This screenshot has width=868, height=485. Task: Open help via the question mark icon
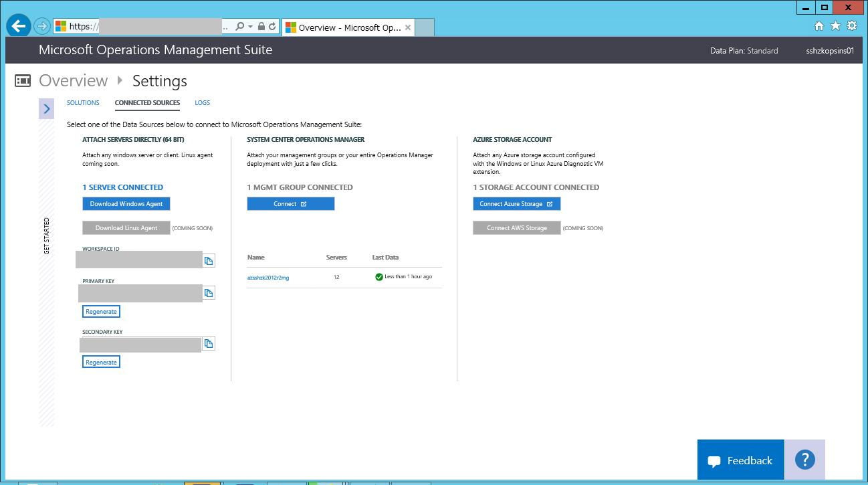(804, 460)
